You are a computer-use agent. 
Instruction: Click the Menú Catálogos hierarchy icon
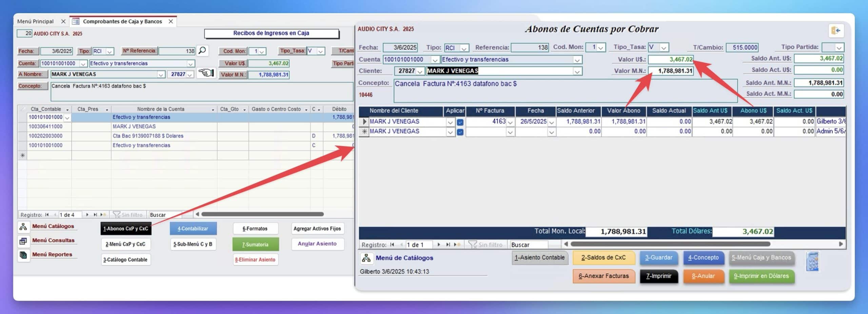point(23,227)
